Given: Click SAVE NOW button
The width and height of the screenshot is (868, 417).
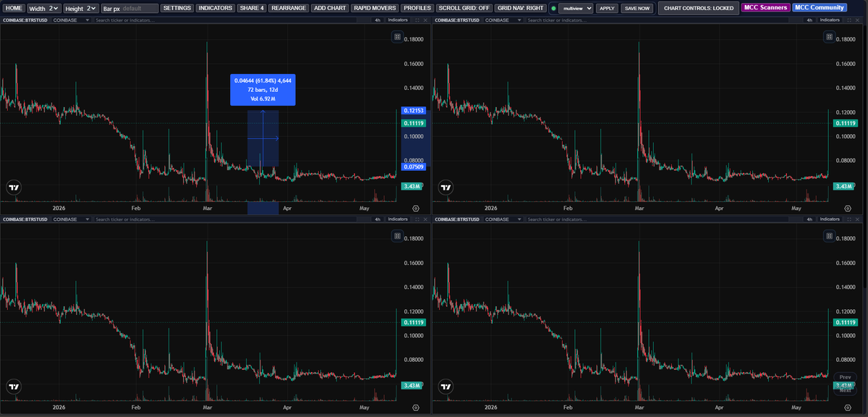Looking at the screenshot, I should pyautogui.click(x=637, y=9).
